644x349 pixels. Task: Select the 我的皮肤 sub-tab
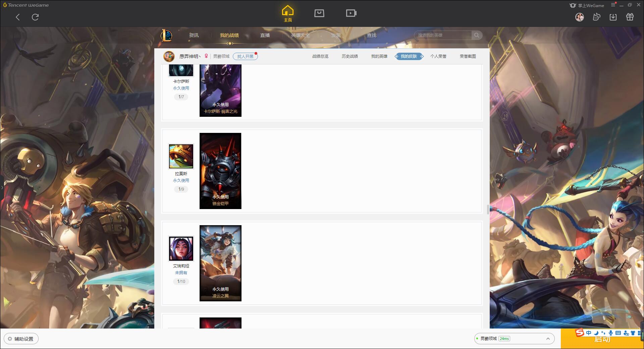[409, 56]
